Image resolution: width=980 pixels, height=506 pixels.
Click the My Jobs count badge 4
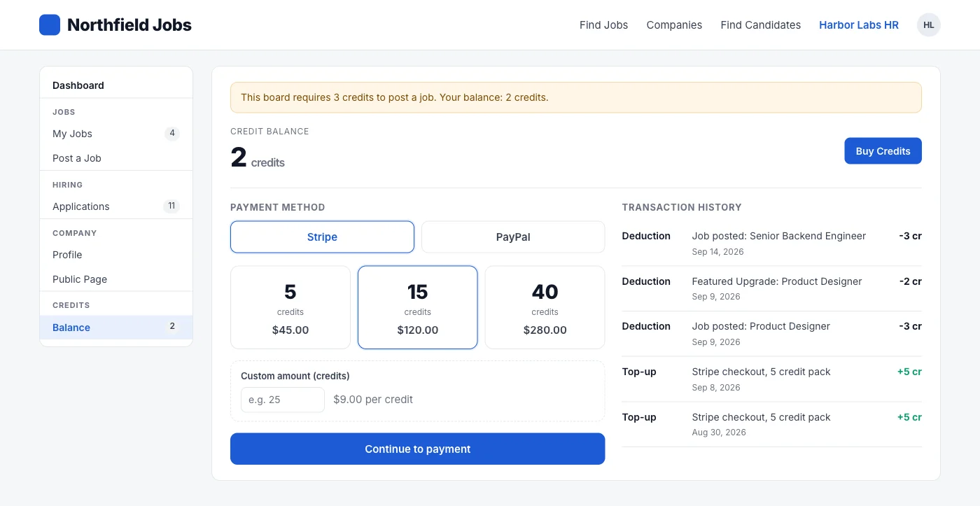(x=172, y=134)
